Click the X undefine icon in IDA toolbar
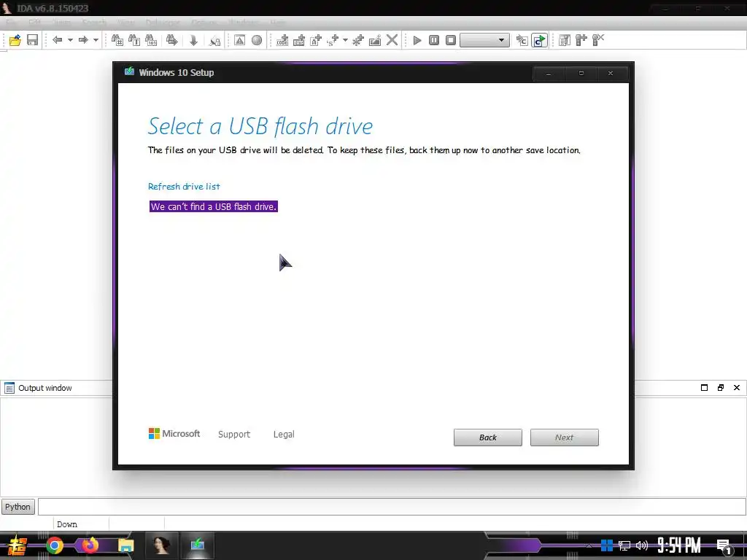 (x=392, y=40)
